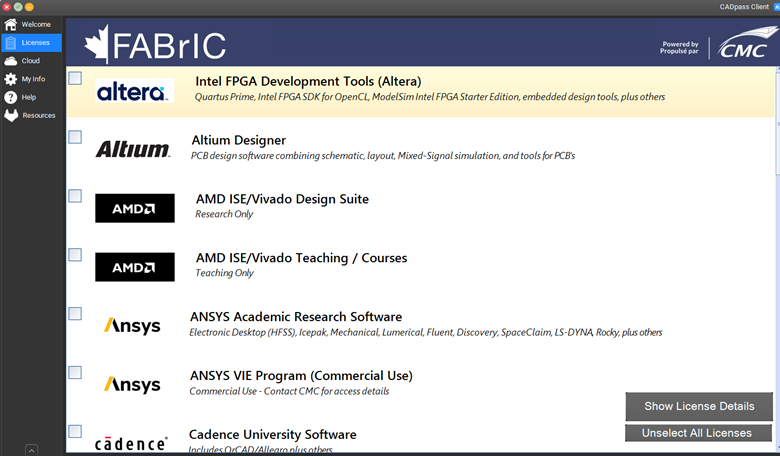Click the license list vertical scrollbar
Viewport: 780px width, 456px height.
tap(777, 124)
